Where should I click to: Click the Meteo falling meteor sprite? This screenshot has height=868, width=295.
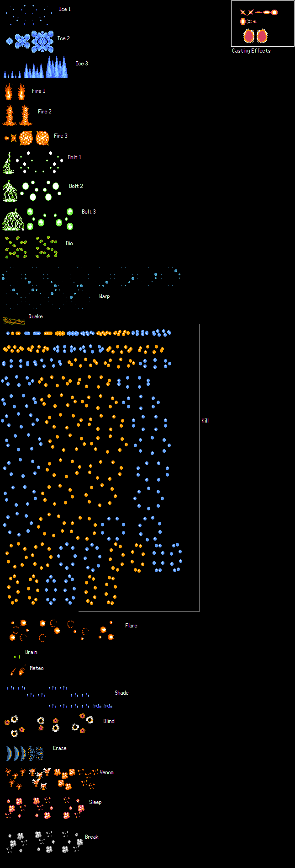pos(18,670)
